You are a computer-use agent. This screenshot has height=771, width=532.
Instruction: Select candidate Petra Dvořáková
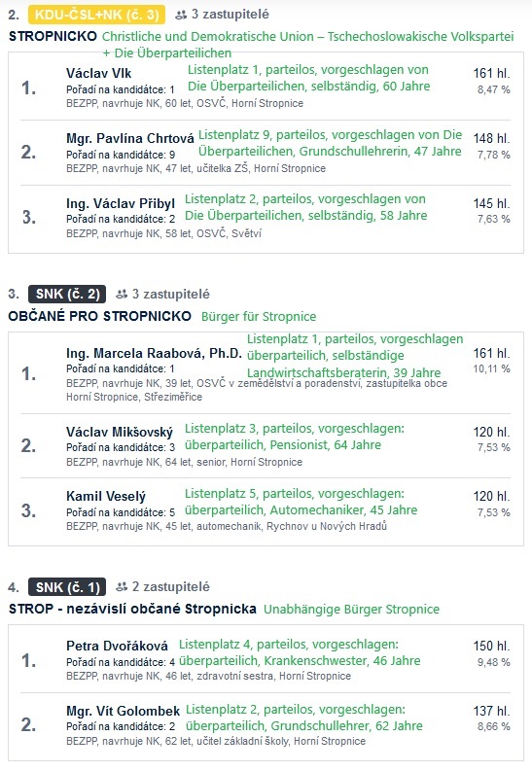click(117, 646)
